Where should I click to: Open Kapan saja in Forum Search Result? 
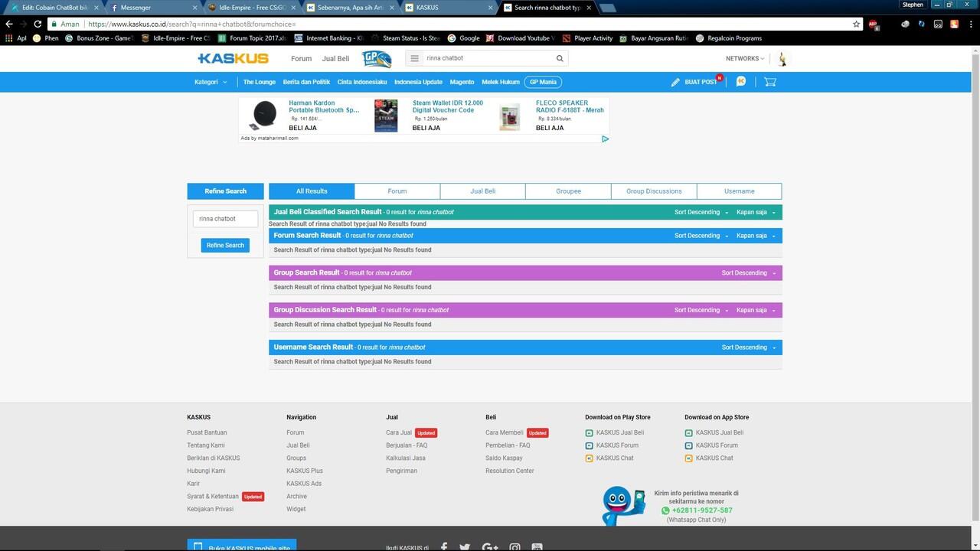[756, 236]
